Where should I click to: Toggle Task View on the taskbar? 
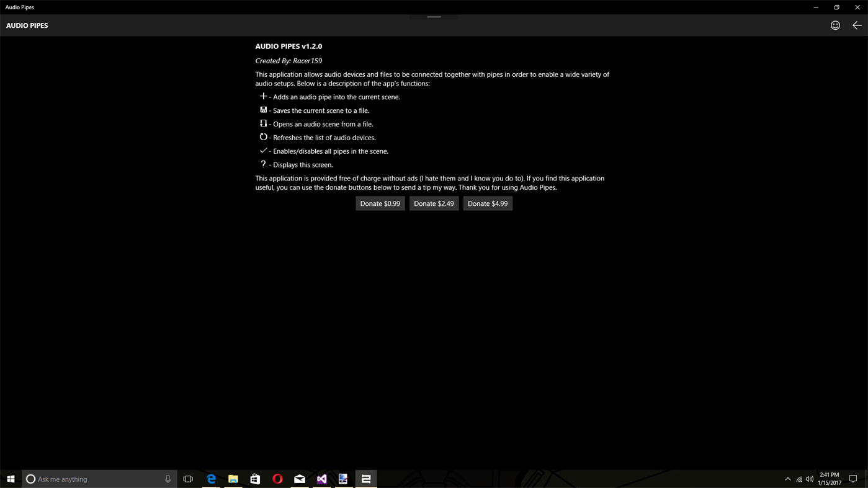pos(187,478)
